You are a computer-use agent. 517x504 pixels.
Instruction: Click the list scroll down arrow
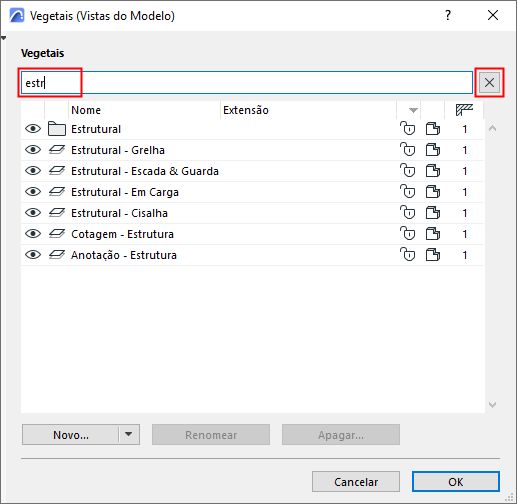click(492, 405)
